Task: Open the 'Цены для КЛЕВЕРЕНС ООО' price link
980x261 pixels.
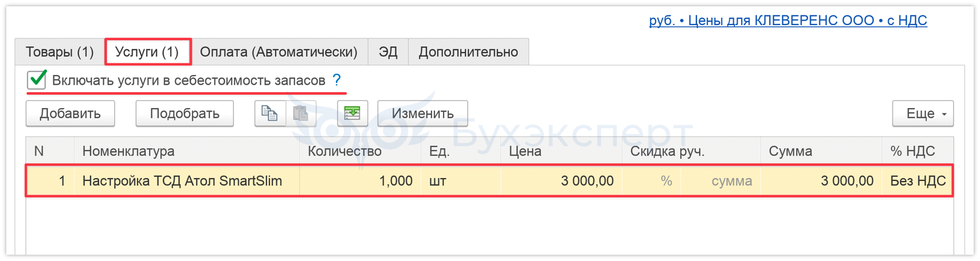Action: click(x=787, y=21)
